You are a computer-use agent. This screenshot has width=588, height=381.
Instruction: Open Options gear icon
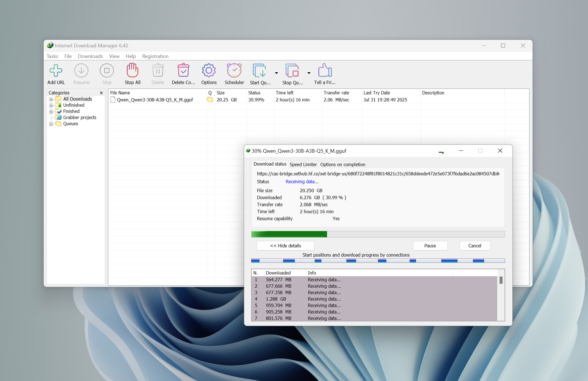(209, 70)
